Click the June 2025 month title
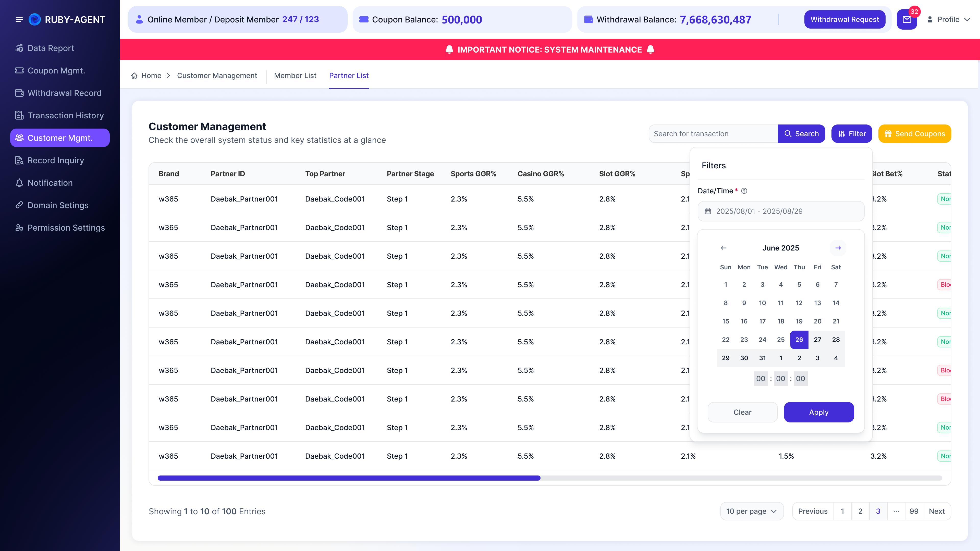980x551 pixels. click(781, 248)
